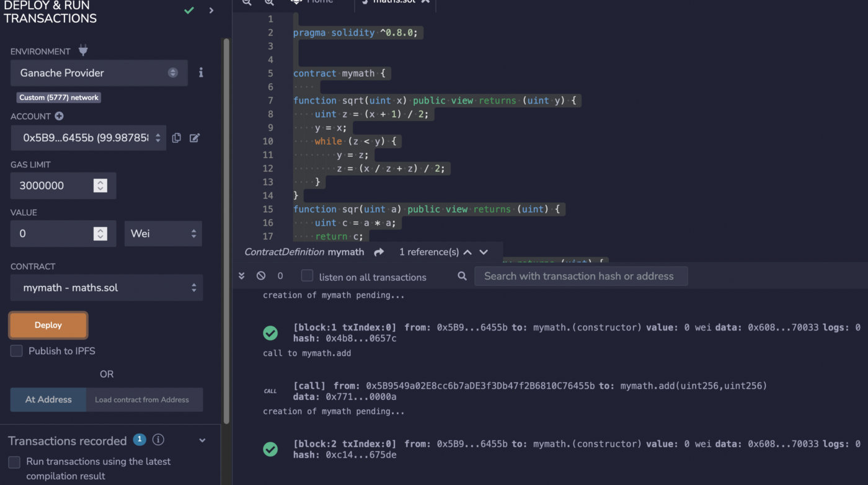Click the gas limit stepper arrows
Image resolution: width=868 pixels, height=485 pixels.
(100, 185)
